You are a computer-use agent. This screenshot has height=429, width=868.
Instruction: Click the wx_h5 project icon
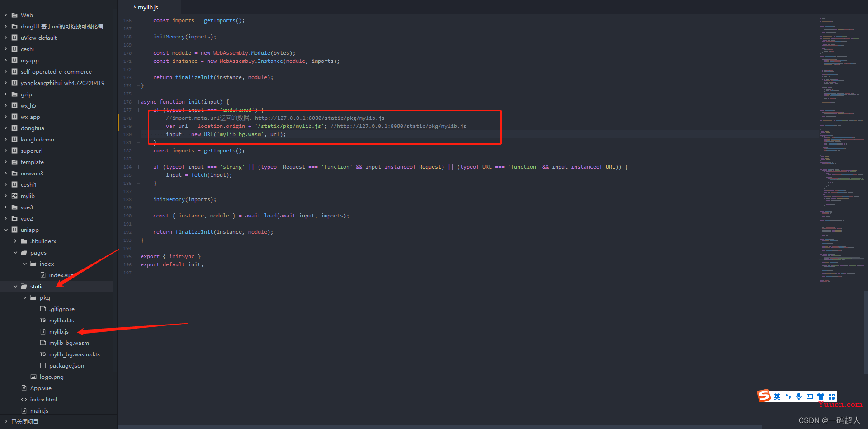(x=14, y=105)
